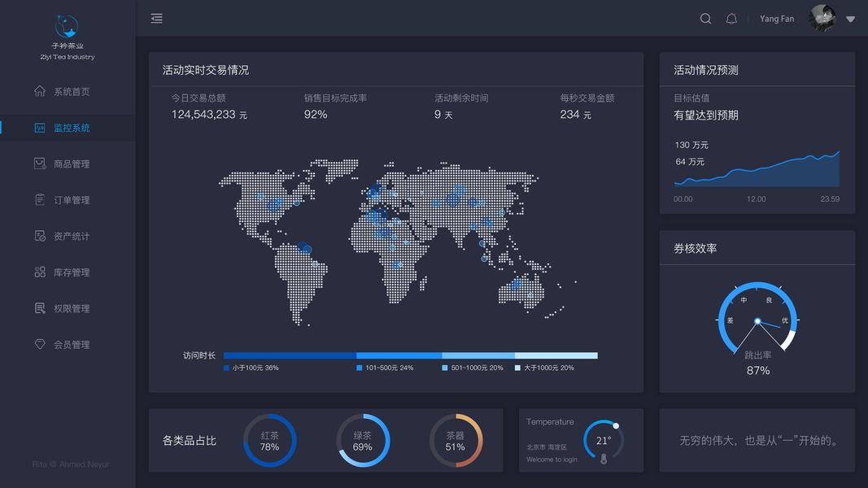Click the 12.00 time axis label
The width and height of the screenshot is (868, 488).
757,199
